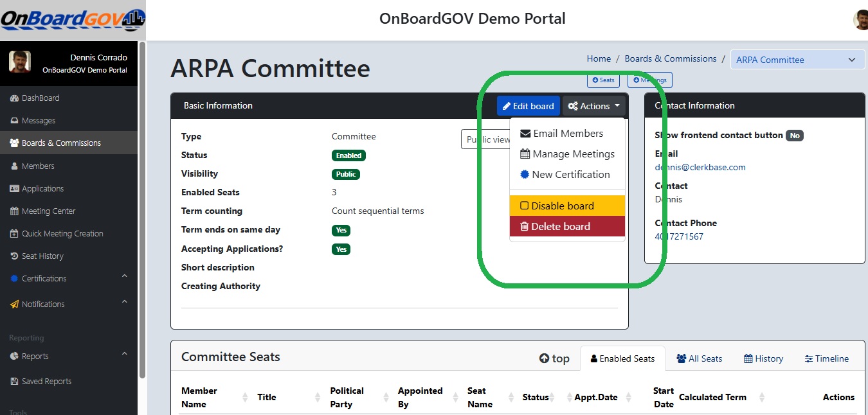Select Disable board in Actions menu
This screenshot has height=415, width=868.
(x=567, y=206)
